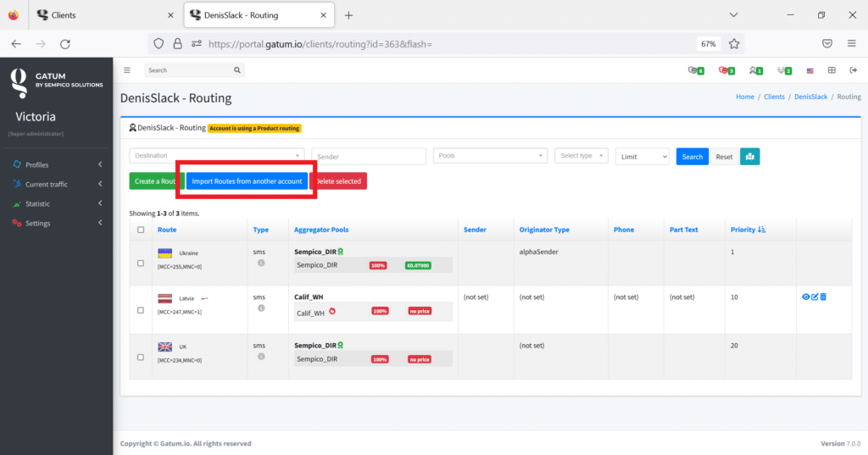Open the alert icon with badge 3
The width and height of the screenshot is (868, 455).
726,70
